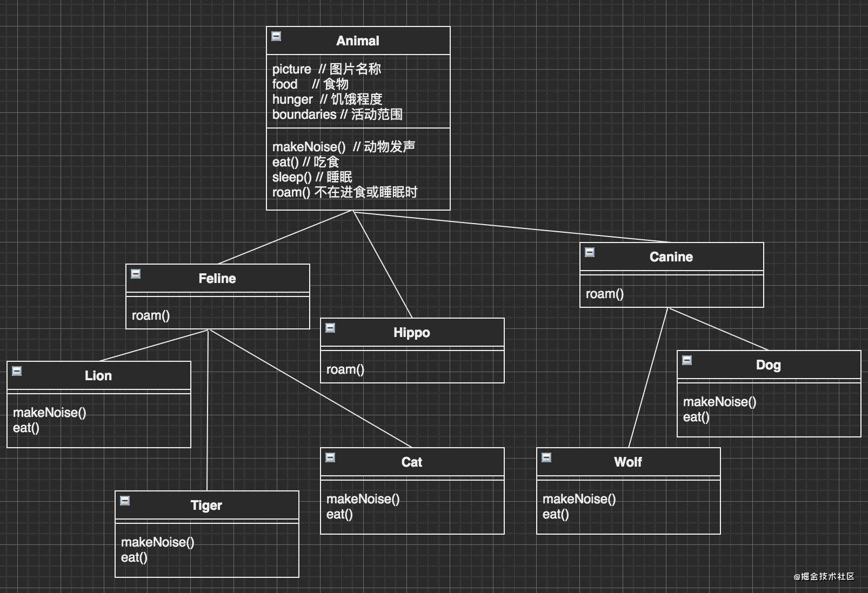Select the Animal class title
Screen dimensions: 868x593
(x=358, y=41)
